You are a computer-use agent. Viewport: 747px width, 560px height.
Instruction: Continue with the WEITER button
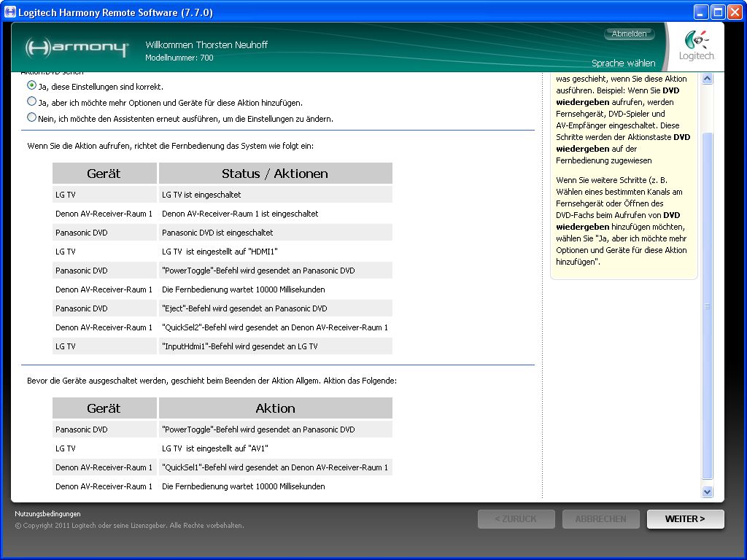pos(685,519)
